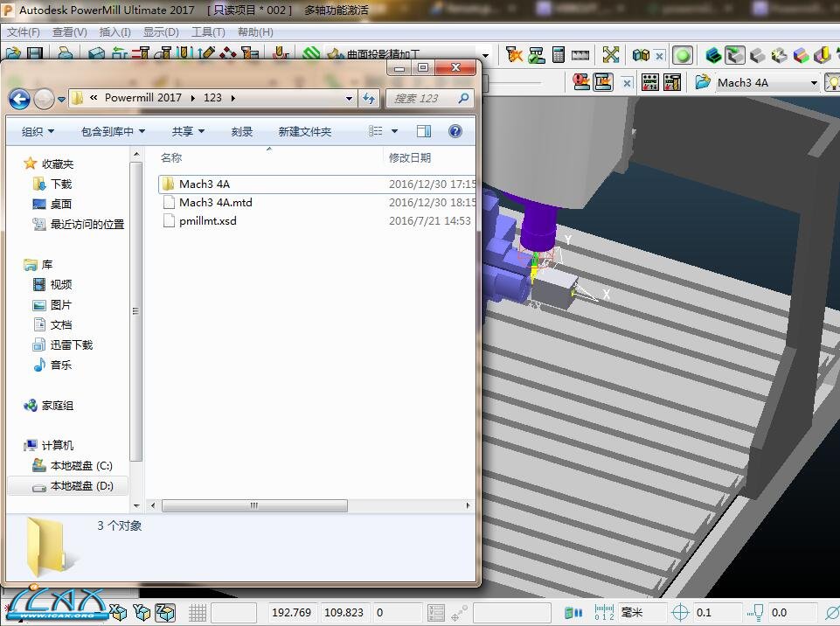The image size is (840, 626).
Task: Click the tolerance crosshair icon in status bar
Action: coord(680,613)
